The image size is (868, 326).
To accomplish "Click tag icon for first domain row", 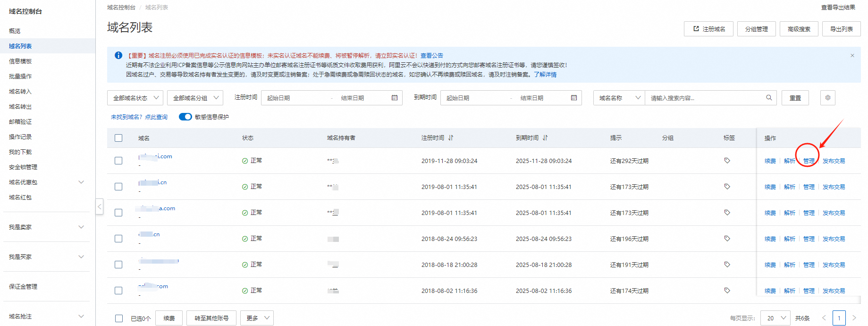I will (x=727, y=161).
